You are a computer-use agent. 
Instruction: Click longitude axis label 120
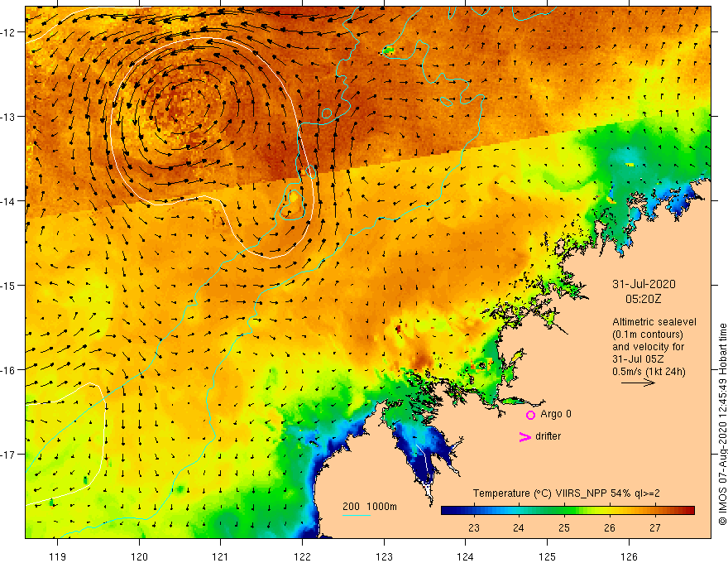[x=139, y=557]
